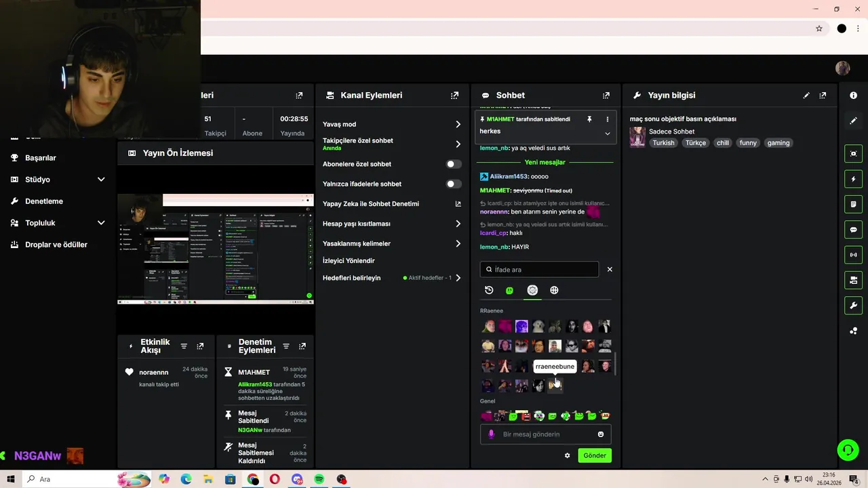Edit stream info with pencil in Yayın bilgisi

pyautogui.click(x=806, y=96)
